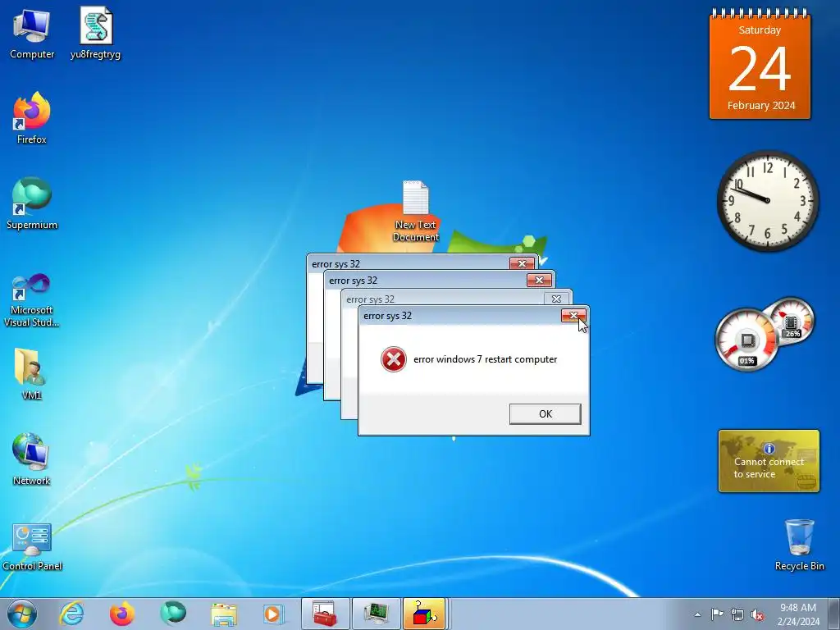Click the analog clock gadget

pos(768,201)
